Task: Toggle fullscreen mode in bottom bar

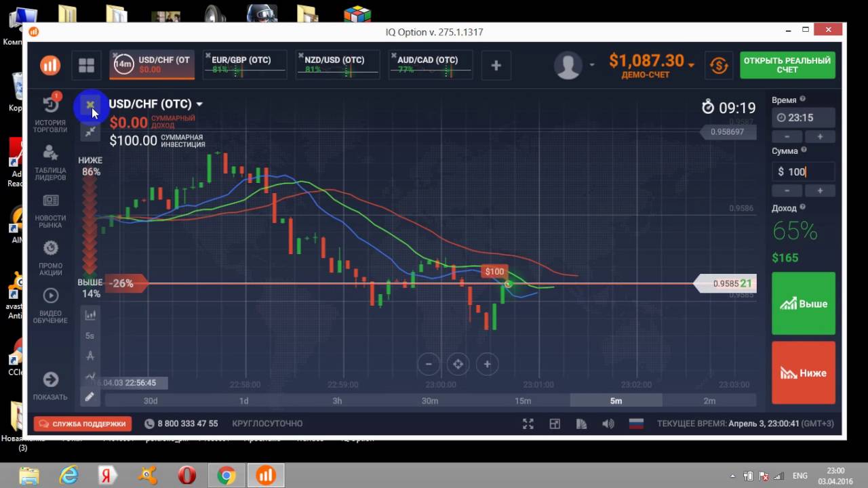Action: coord(528,424)
